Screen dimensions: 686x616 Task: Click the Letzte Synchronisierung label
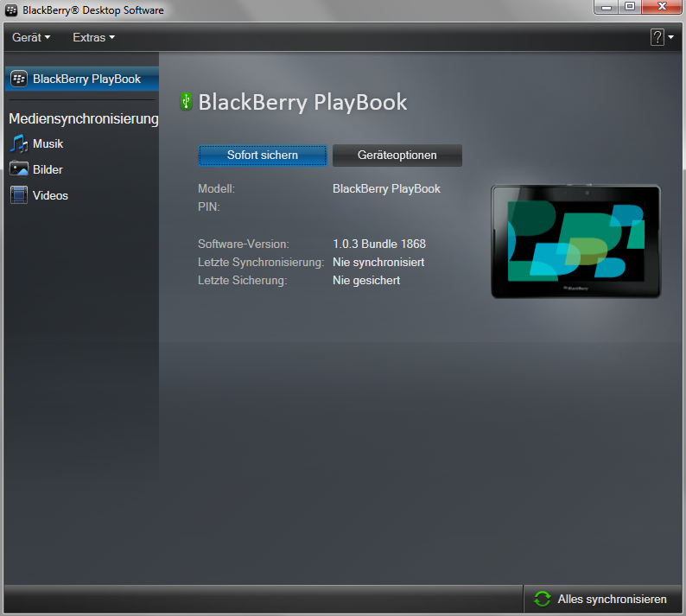pos(261,262)
